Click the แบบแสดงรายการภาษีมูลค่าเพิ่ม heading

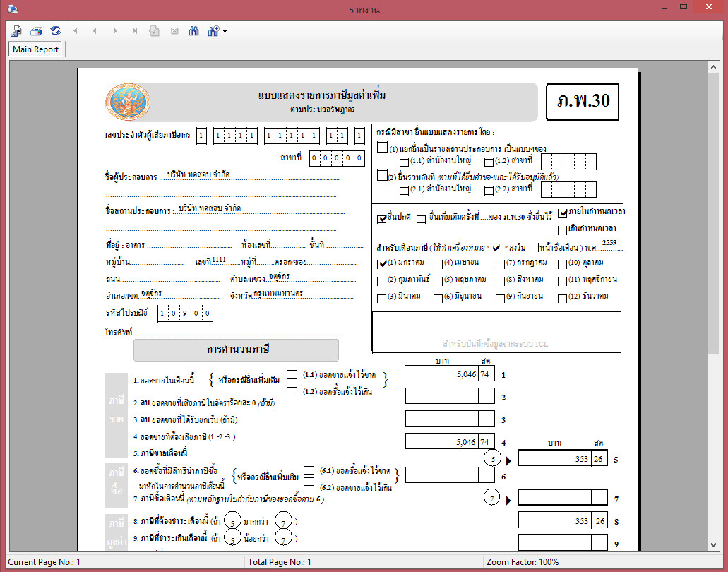tap(322, 95)
